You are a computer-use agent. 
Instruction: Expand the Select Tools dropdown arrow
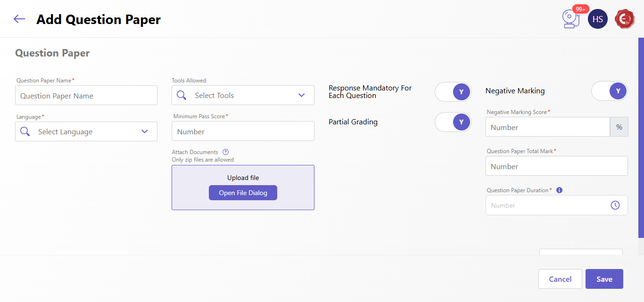pos(302,95)
